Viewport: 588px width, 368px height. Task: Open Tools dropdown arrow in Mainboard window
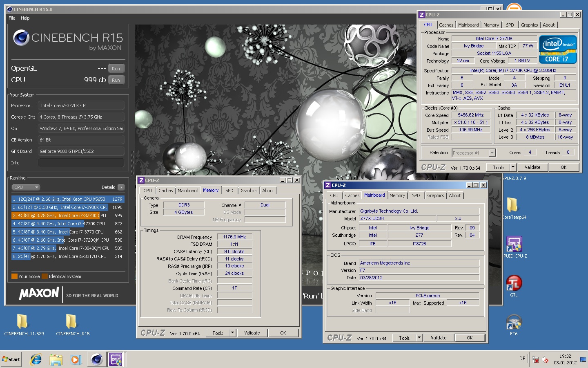419,338
